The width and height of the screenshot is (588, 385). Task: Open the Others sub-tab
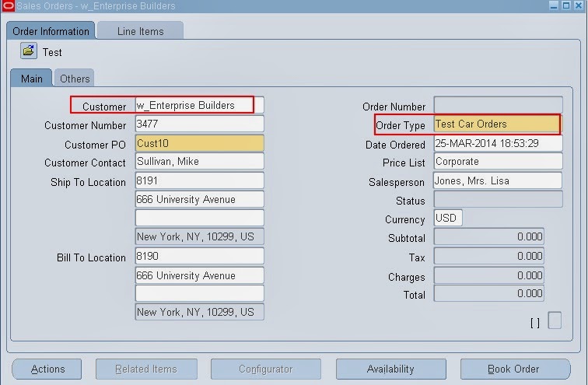[x=75, y=79]
